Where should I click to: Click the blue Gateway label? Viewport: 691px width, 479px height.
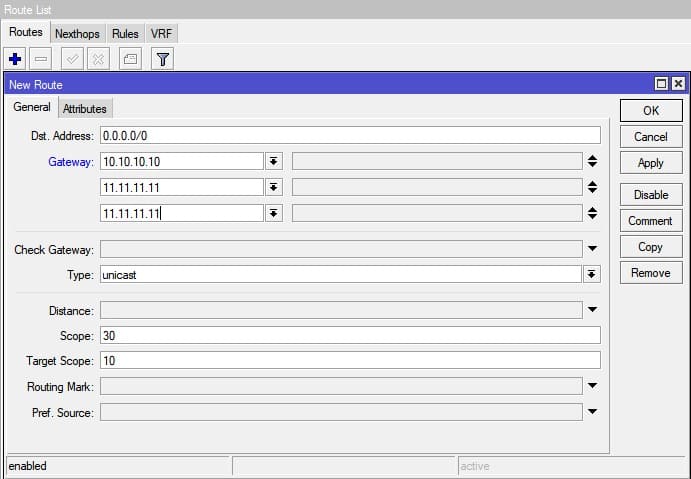tap(71, 162)
